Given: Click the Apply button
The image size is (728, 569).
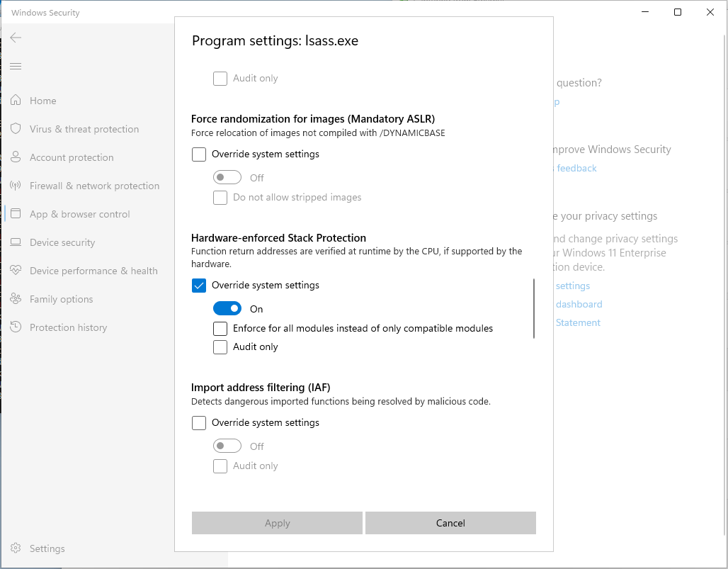Looking at the screenshot, I should click(277, 523).
